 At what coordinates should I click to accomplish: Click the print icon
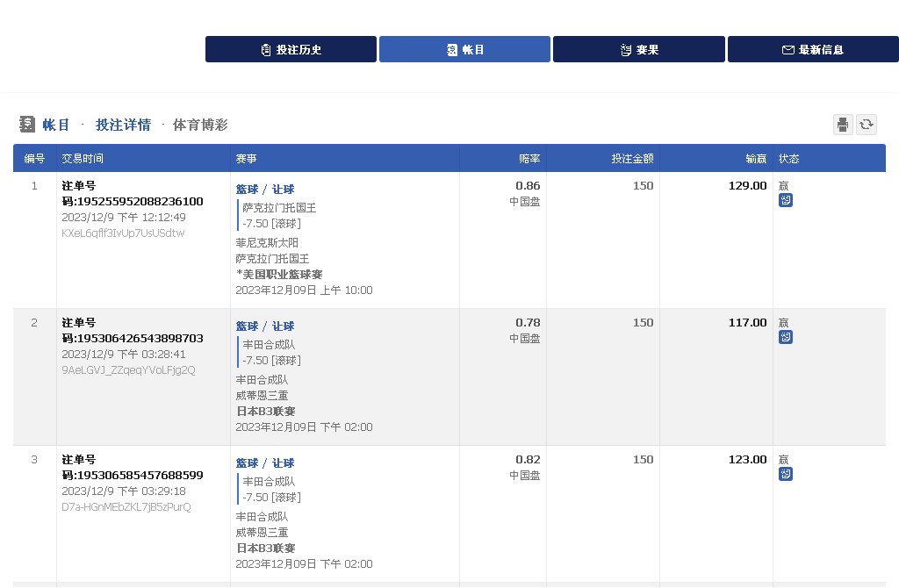pos(843,125)
